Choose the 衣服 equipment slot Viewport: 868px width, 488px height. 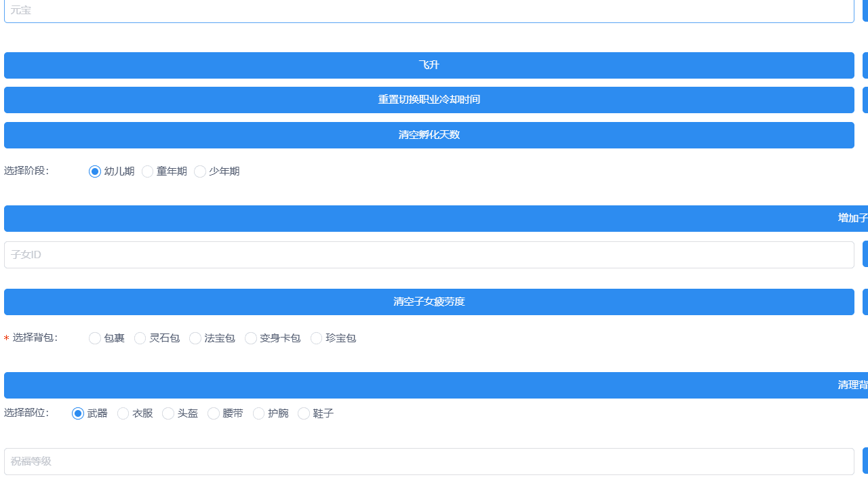point(123,413)
